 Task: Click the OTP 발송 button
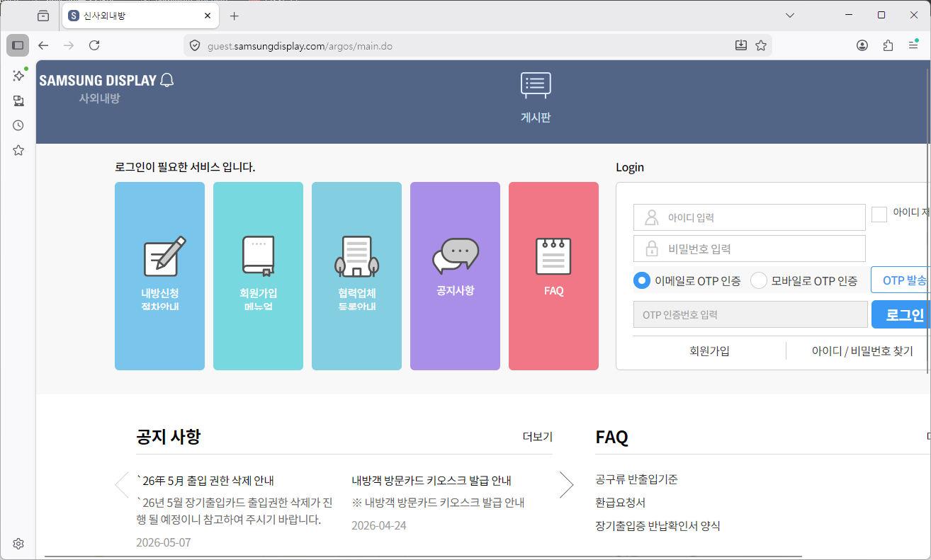pos(901,280)
